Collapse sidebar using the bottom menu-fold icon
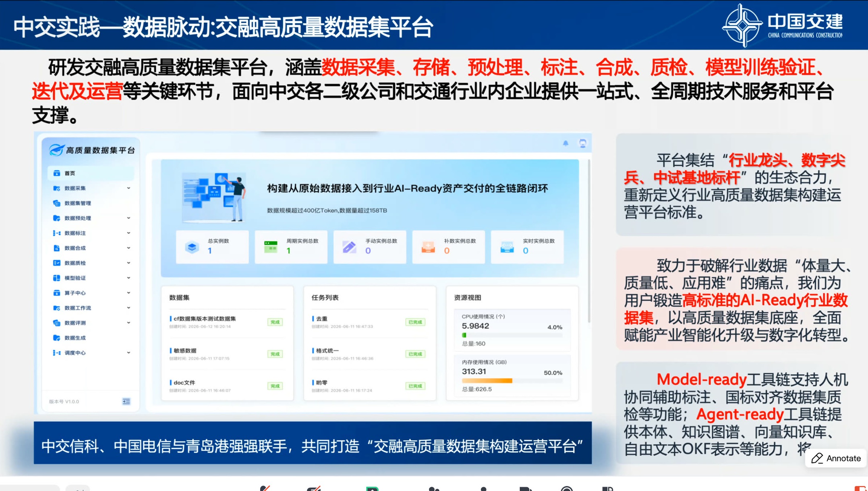The height and width of the screenshot is (491, 868). (126, 401)
